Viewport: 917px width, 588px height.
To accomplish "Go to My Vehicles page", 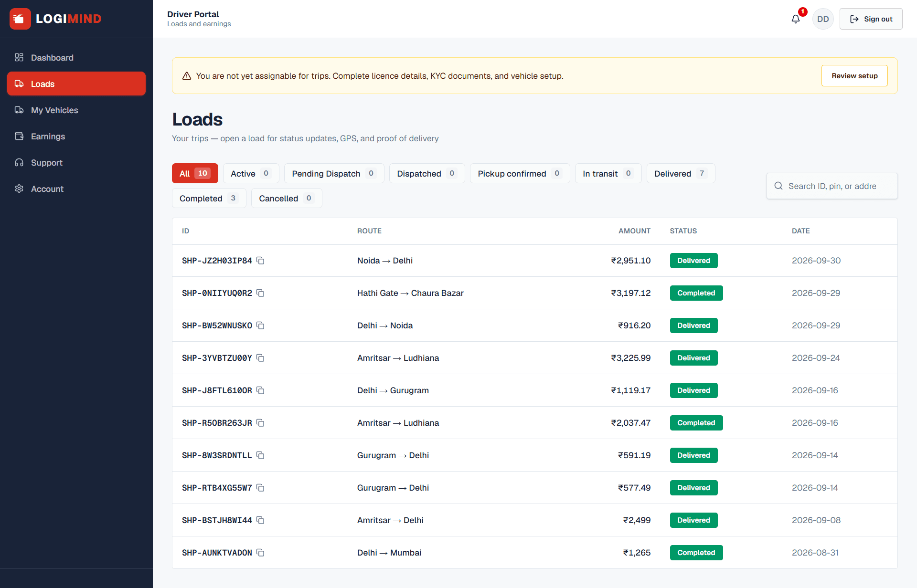I will pos(76,110).
